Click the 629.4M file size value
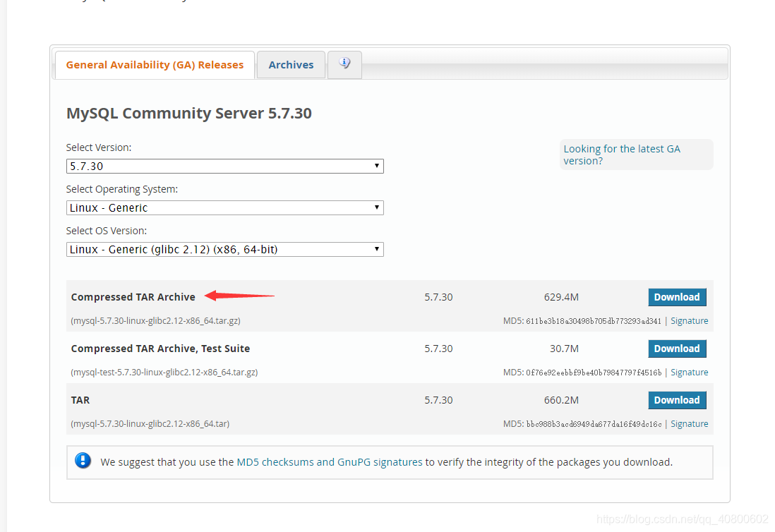 point(561,297)
